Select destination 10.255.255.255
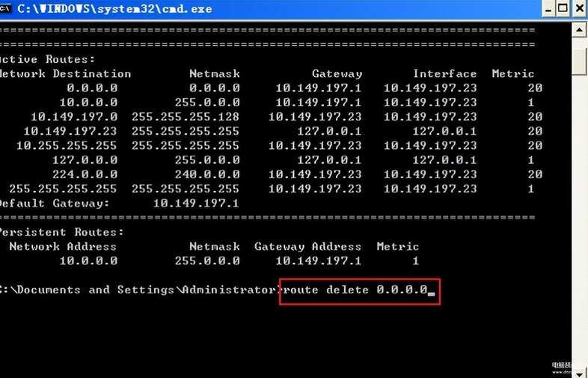Screen dimensions: 588x378 click(67, 145)
